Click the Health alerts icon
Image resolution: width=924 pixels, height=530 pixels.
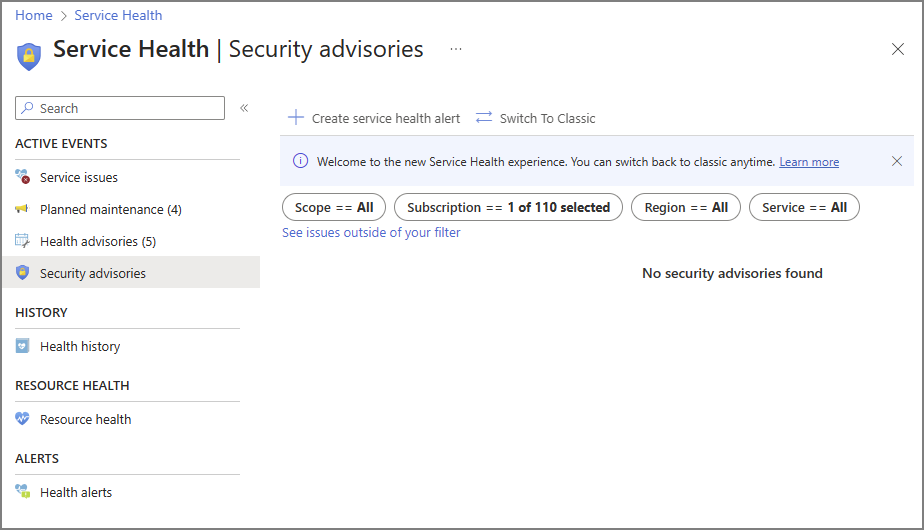(x=22, y=491)
